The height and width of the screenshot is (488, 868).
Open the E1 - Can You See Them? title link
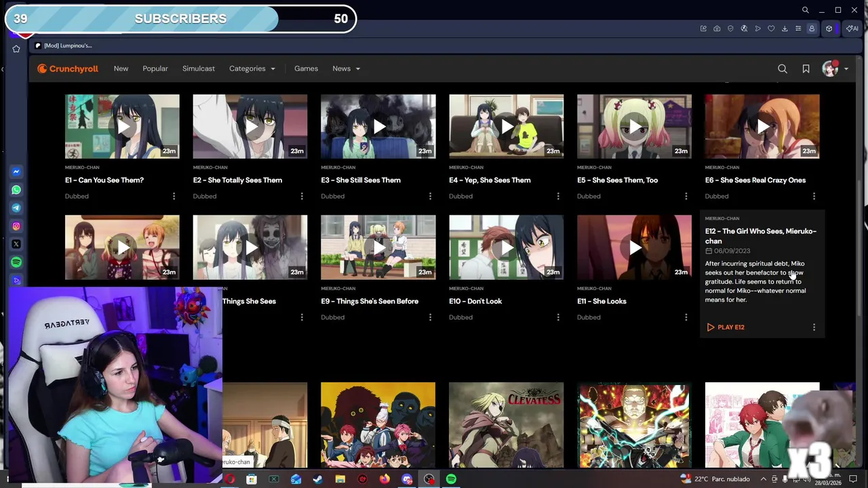coord(104,180)
